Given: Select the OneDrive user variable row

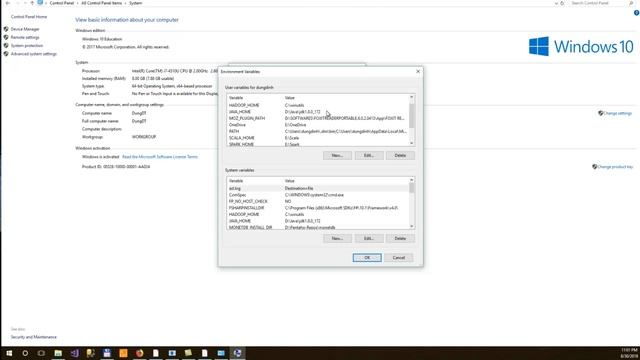Looking at the screenshot, I should (x=318, y=125).
